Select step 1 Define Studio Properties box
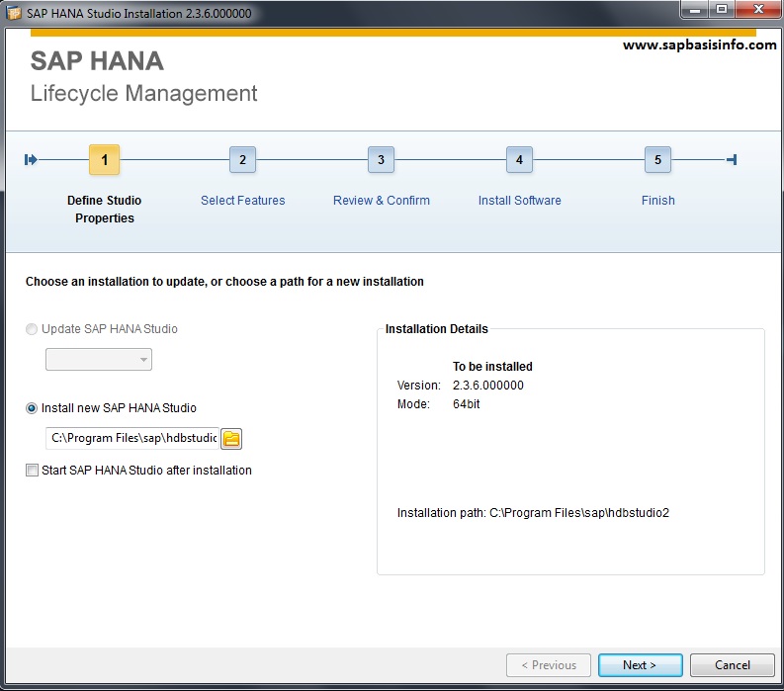784x691 pixels. [x=104, y=159]
